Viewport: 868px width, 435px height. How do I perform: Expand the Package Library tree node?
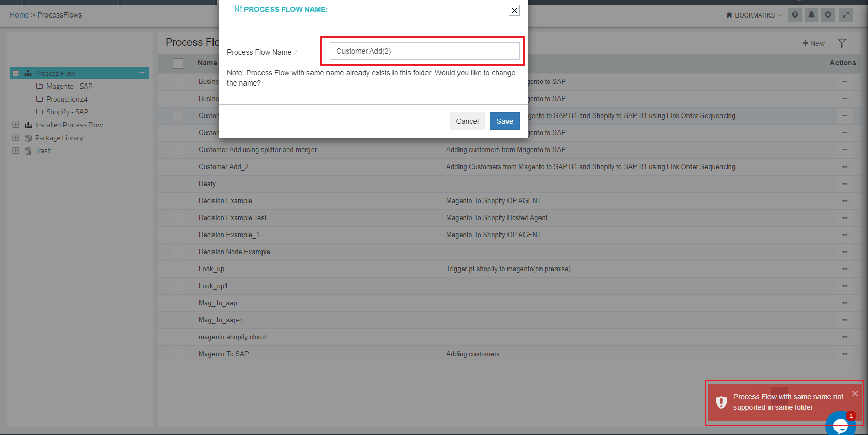[x=15, y=138]
